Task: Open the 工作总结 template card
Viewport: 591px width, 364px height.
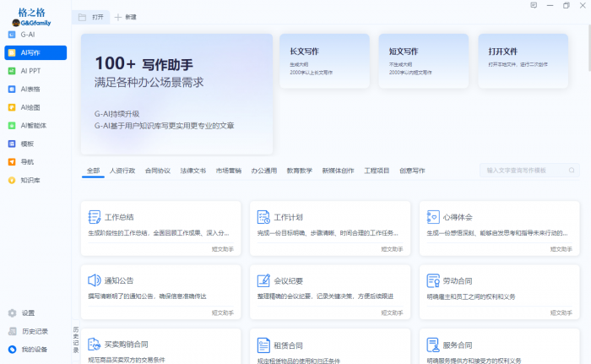Action: pos(161,225)
